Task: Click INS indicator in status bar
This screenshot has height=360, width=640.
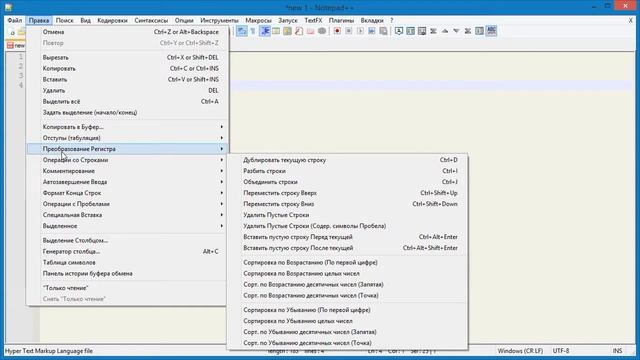Action: coord(617,351)
